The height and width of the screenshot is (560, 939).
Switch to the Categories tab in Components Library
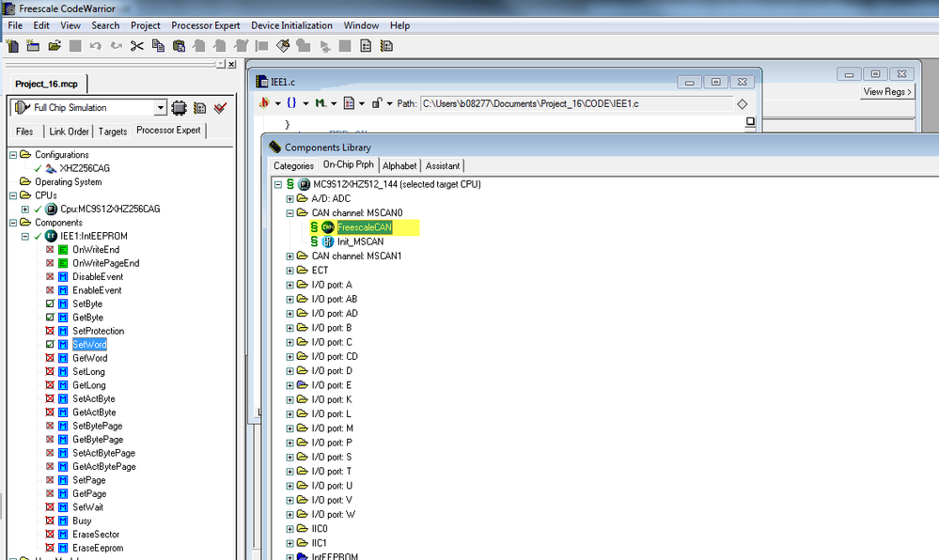(x=293, y=166)
